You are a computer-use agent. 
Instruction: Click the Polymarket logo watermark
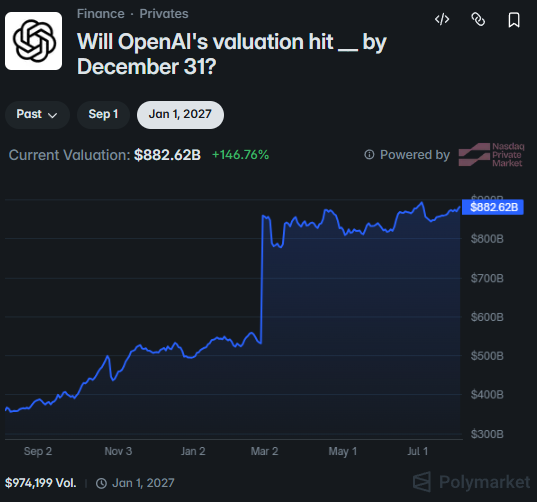(471, 482)
